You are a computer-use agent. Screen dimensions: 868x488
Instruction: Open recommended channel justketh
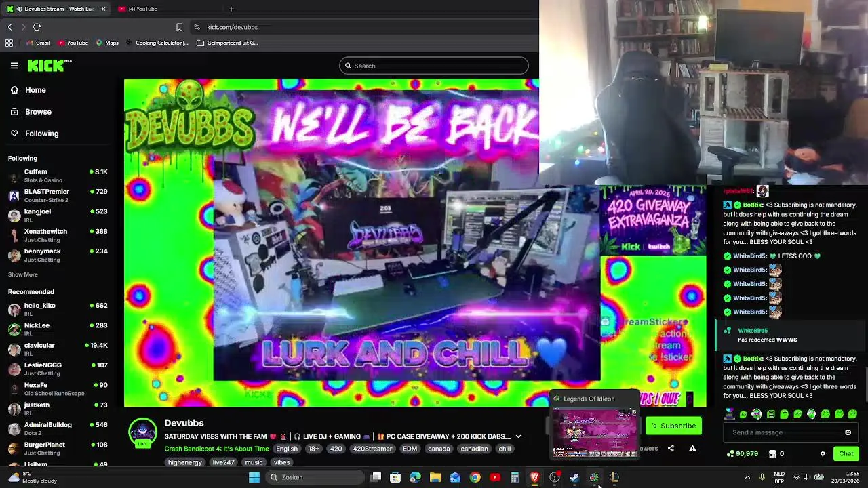[58, 409]
